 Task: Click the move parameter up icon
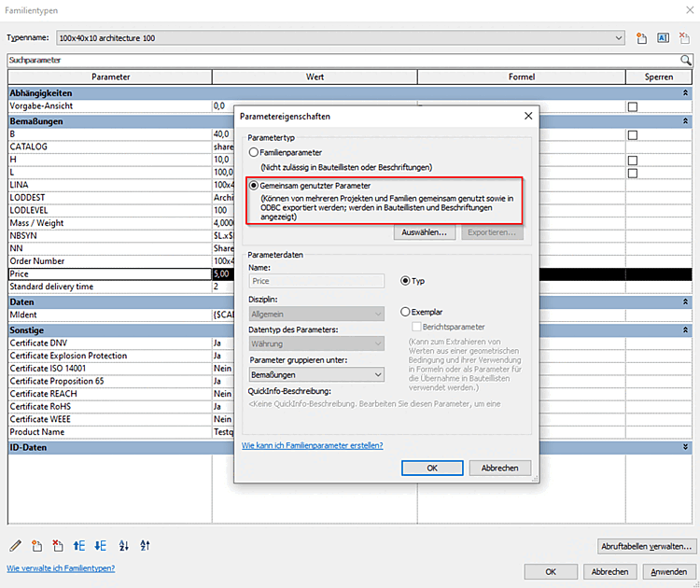[79, 546]
